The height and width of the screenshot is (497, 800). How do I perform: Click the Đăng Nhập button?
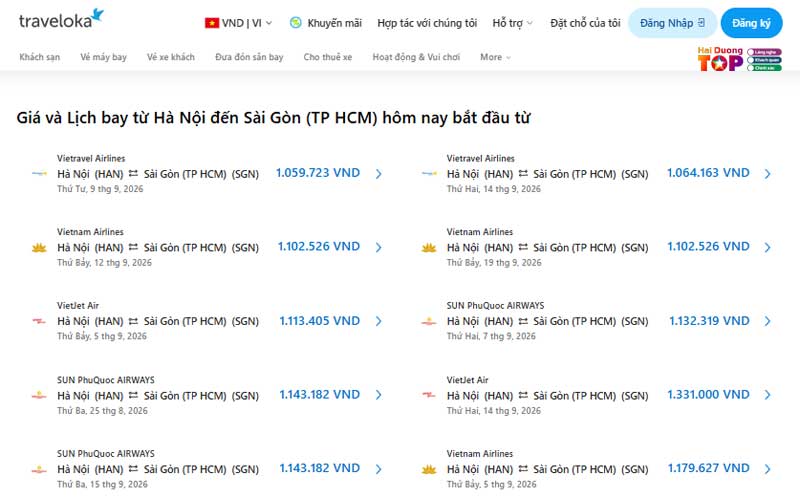click(x=672, y=23)
